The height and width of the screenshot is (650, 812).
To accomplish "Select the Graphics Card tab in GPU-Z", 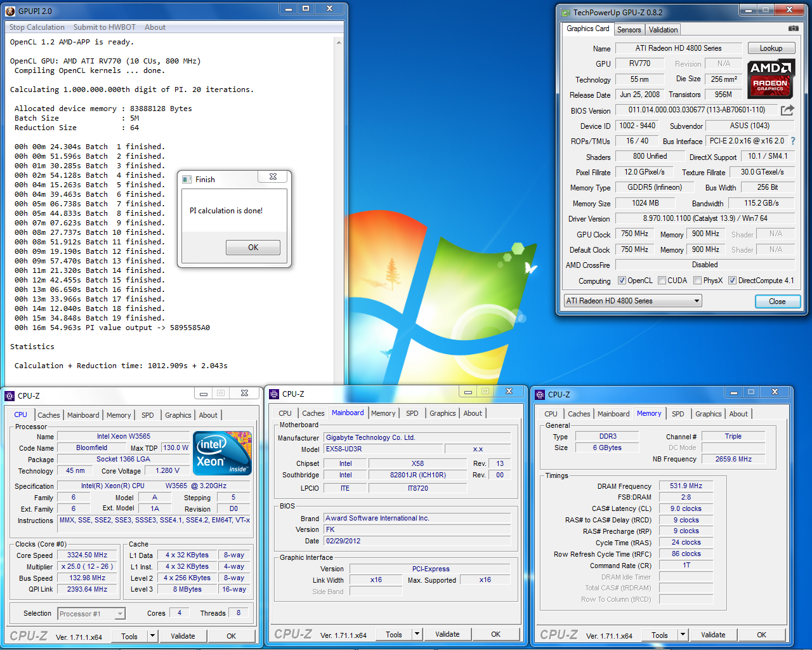I will [x=587, y=29].
